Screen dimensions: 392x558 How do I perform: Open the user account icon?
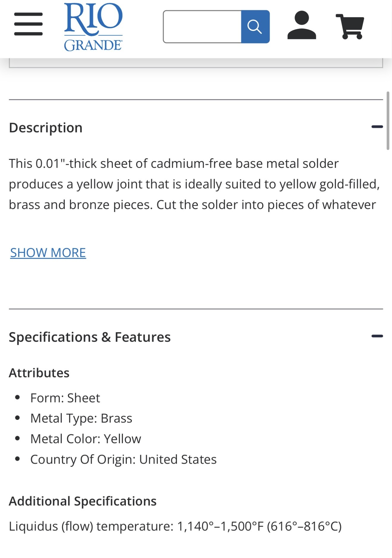(301, 25)
